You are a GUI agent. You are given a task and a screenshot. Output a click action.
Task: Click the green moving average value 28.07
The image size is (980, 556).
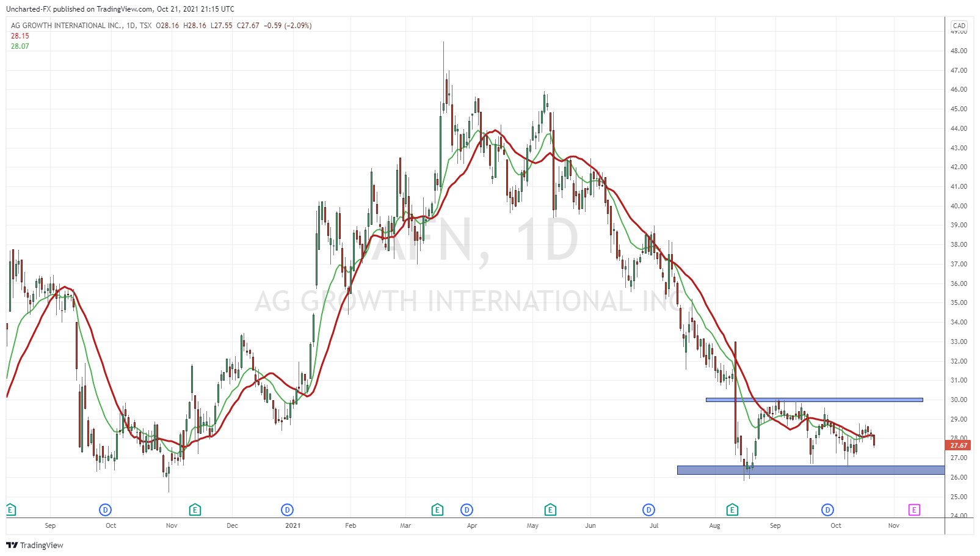tap(20, 46)
